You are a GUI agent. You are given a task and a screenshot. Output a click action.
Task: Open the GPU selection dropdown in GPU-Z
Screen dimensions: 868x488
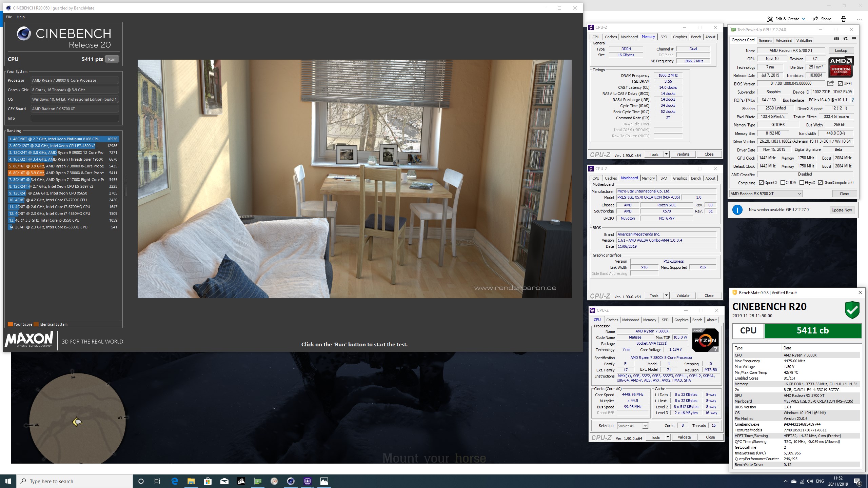pos(766,194)
